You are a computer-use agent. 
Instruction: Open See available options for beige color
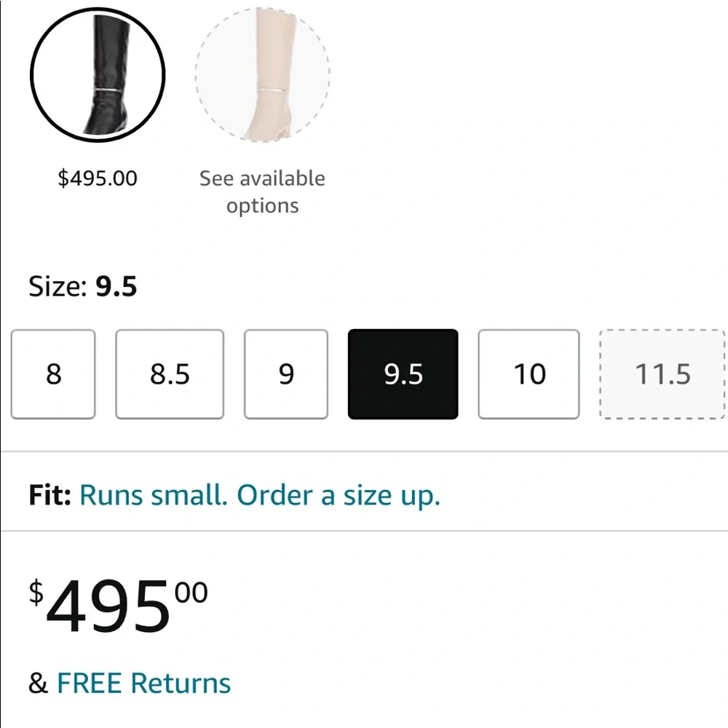point(262,191)
